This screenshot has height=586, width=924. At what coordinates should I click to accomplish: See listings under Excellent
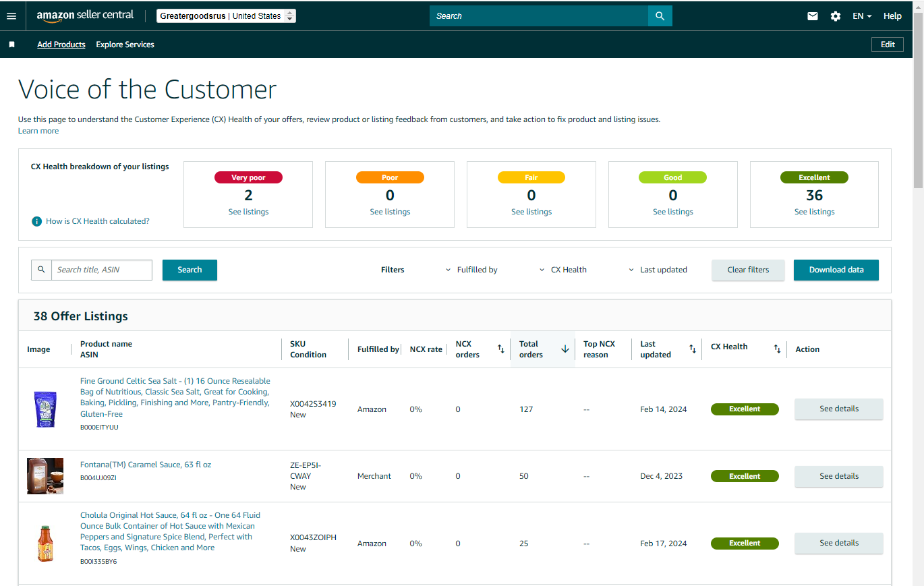(x=815, y=212)
